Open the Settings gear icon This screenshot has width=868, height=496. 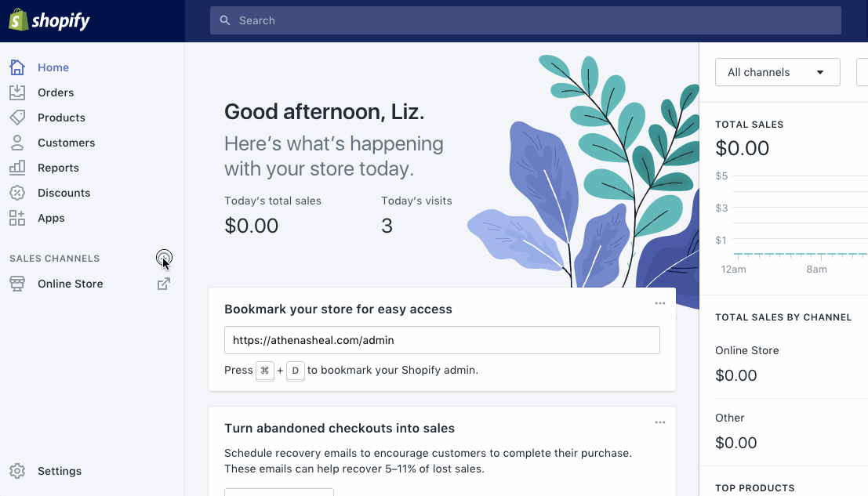tap(17, 471)
